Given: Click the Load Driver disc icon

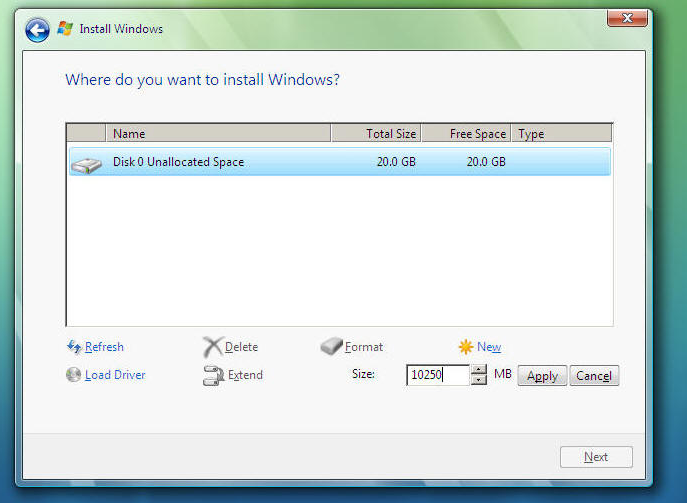Looking at the screenshot, I should click(74, 375).
